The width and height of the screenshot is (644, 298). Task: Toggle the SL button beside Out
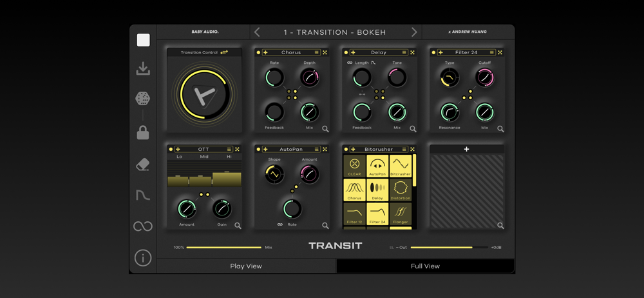pos(392,248)
